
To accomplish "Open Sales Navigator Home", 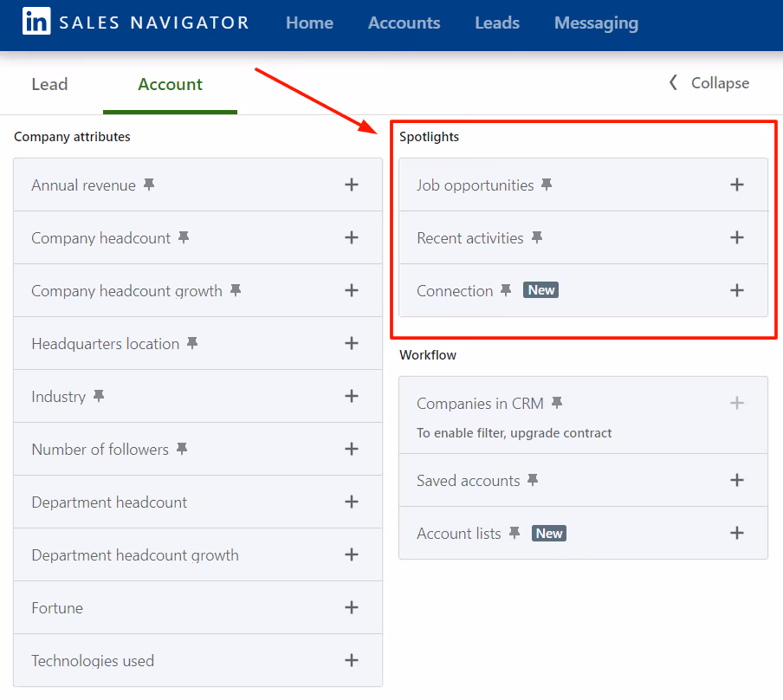I will 309,23.
